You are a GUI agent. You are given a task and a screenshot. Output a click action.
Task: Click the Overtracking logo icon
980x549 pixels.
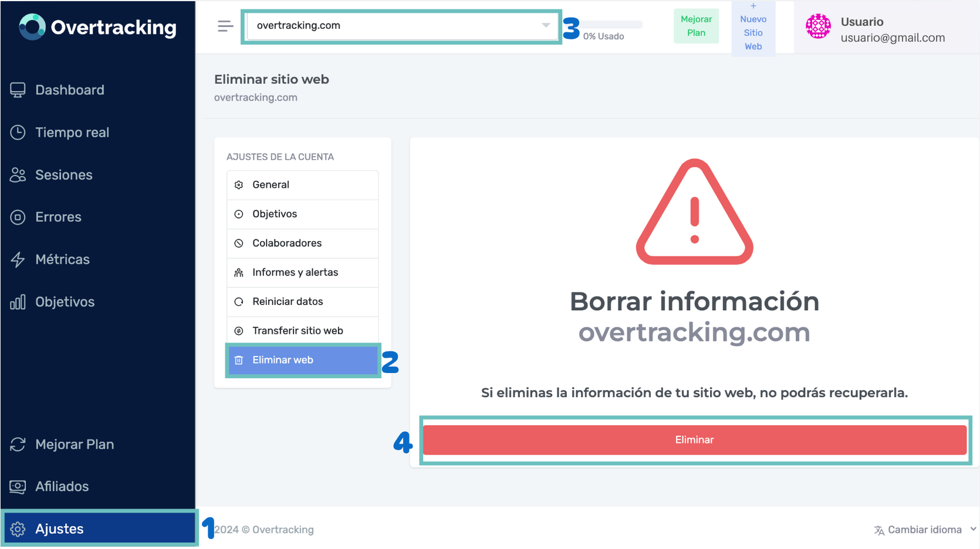tap(32, 27)
